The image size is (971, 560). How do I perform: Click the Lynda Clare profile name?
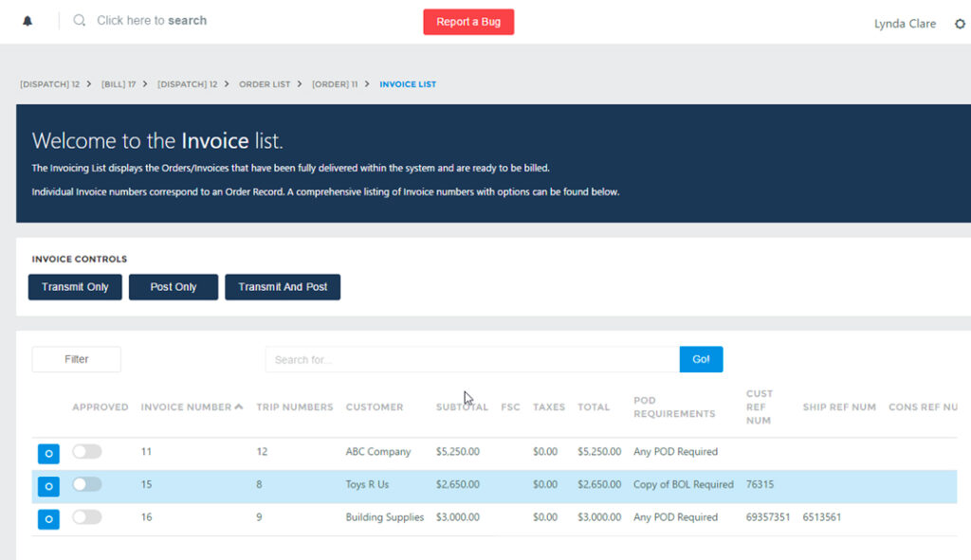click(x=906, y=23)
